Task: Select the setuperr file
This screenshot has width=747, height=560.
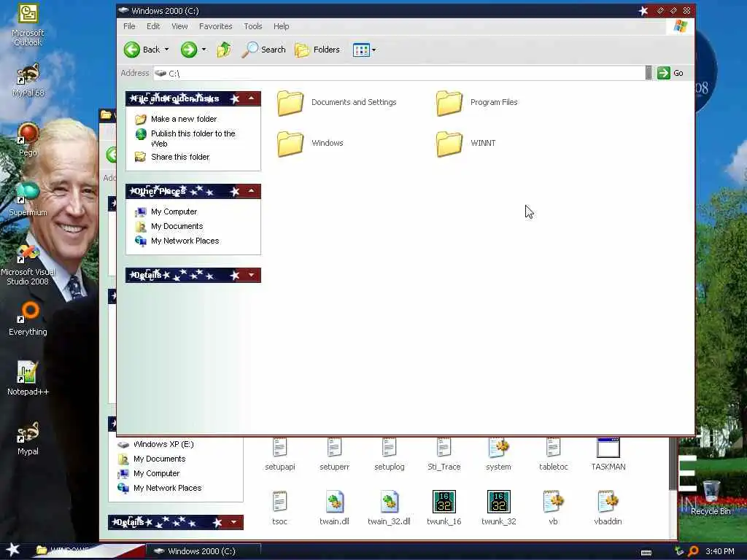Action: point(334,455)
